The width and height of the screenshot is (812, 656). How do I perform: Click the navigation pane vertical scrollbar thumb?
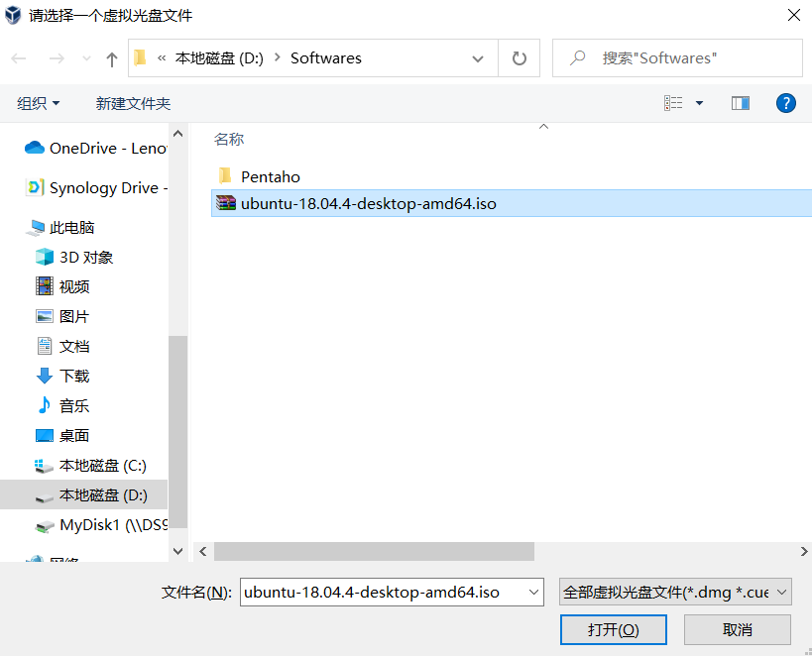pyautogui.click(x=178, y=431)
